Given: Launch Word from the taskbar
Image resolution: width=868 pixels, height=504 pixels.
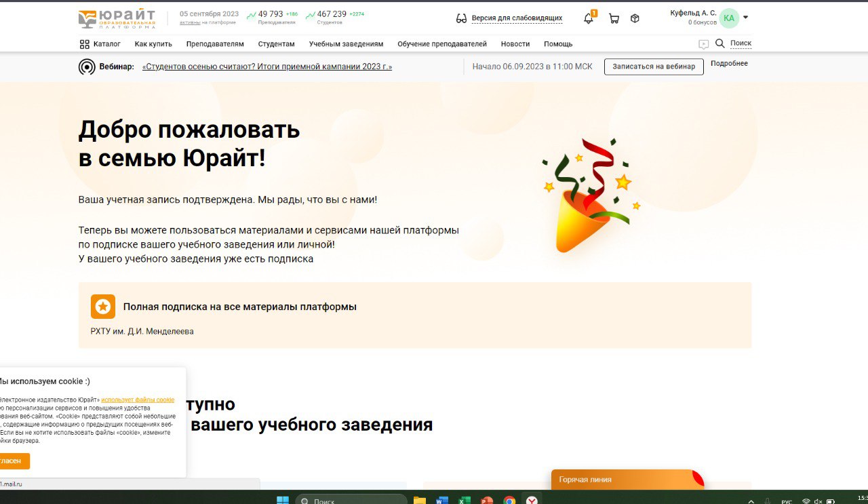Looking at the screenshot, I should click(442, 501).
